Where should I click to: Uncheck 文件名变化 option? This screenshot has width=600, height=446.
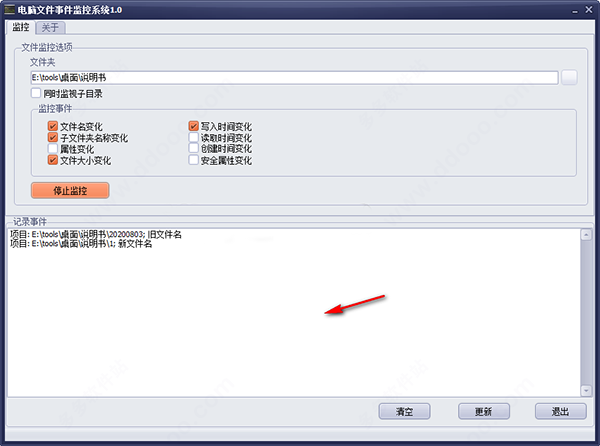(53, 126)
